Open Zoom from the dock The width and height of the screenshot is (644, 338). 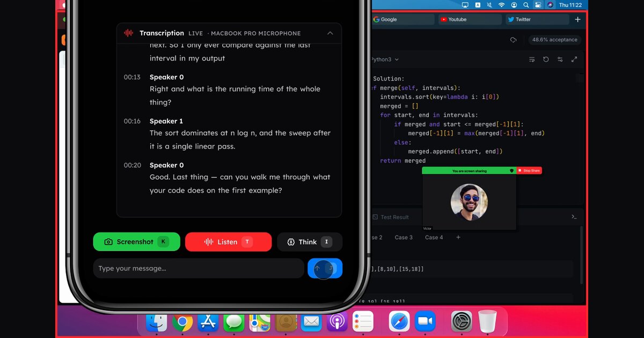pos(425,322)
